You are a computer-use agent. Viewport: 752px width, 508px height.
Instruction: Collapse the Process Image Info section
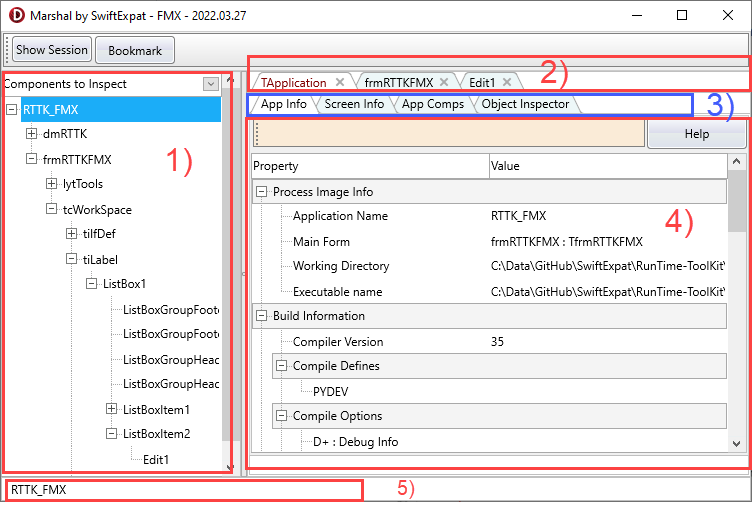(262, 192)
